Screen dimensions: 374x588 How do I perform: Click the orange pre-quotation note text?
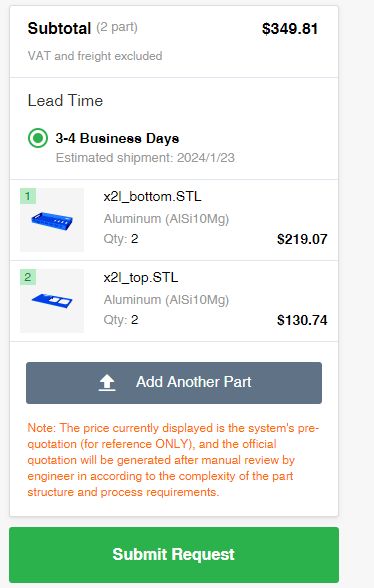(x=173, y=460)
